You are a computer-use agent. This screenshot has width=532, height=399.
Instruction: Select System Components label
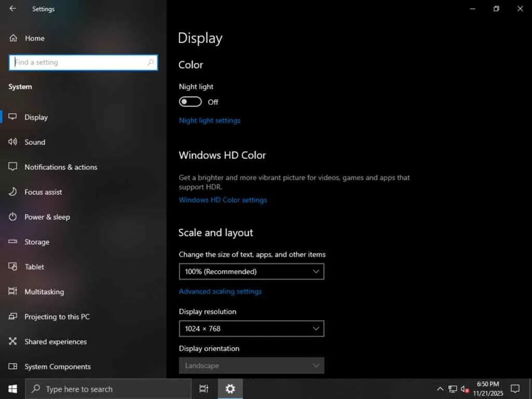[x=57, y=366]
